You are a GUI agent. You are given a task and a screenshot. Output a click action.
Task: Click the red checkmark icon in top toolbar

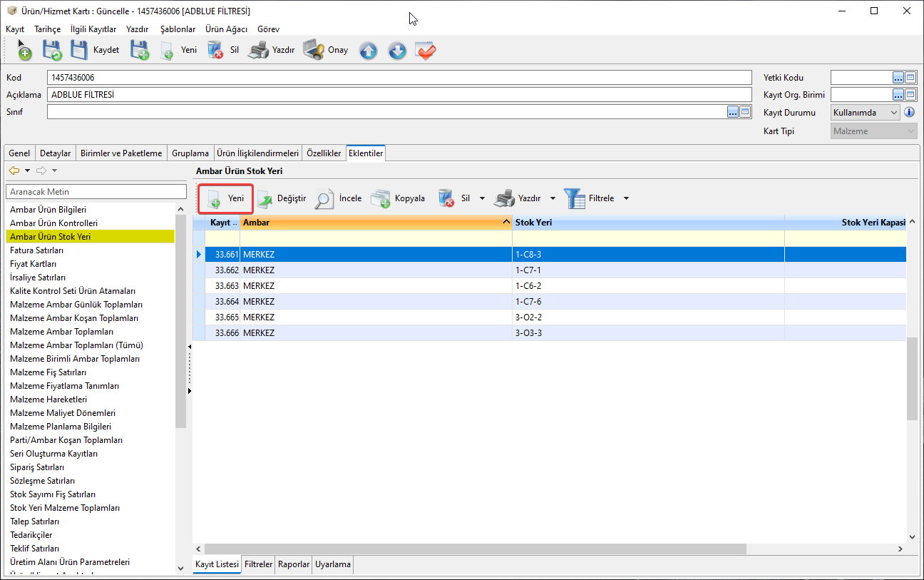click(426, 51)
